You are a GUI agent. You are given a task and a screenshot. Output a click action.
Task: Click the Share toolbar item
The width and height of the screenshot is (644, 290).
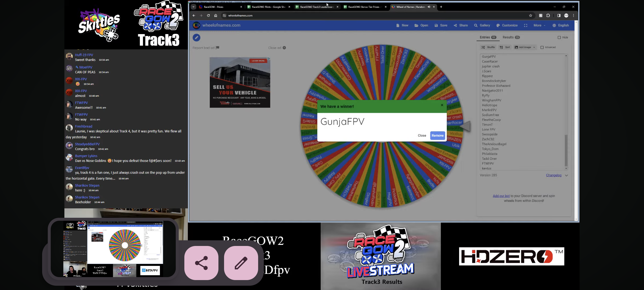[x=461, y=26]
